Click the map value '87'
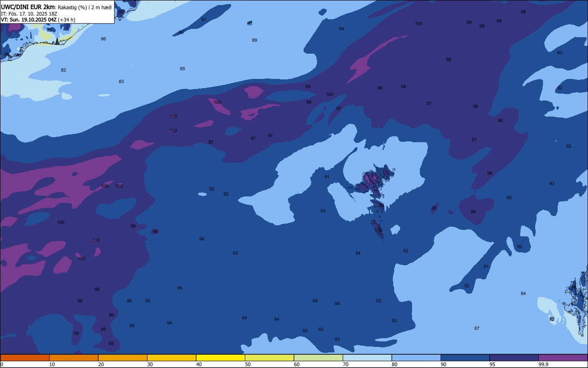The image size is (588, 368). [x=477, y=329]
